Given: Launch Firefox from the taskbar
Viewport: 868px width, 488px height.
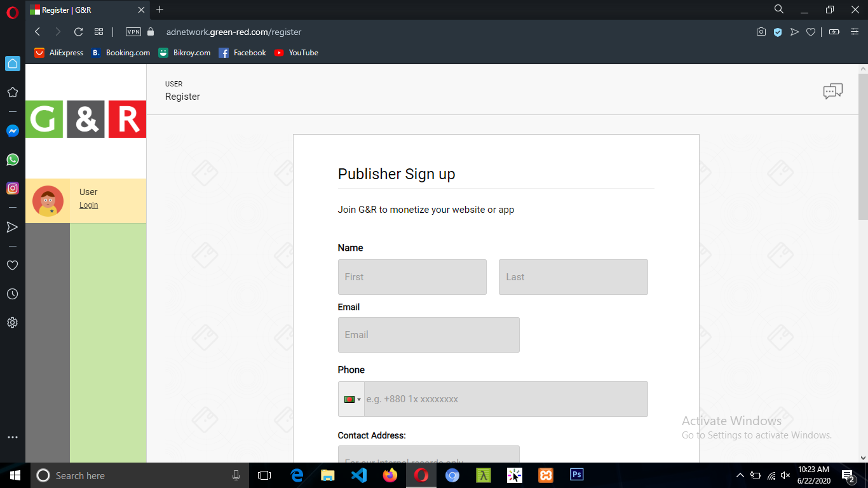Looking at the screenshot, I should click(390, 475).
